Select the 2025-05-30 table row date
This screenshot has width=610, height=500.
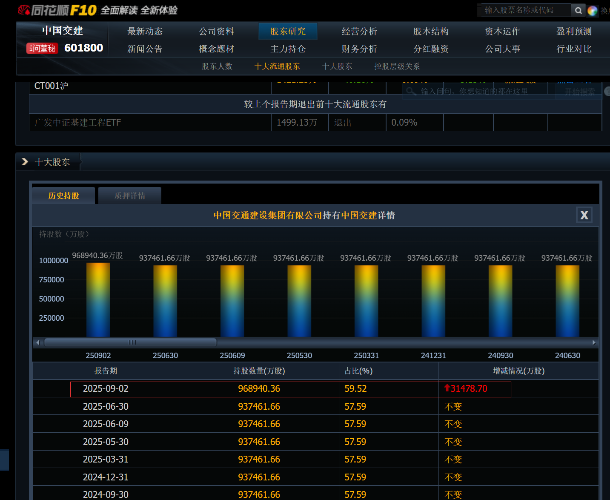tap(105, 442)
